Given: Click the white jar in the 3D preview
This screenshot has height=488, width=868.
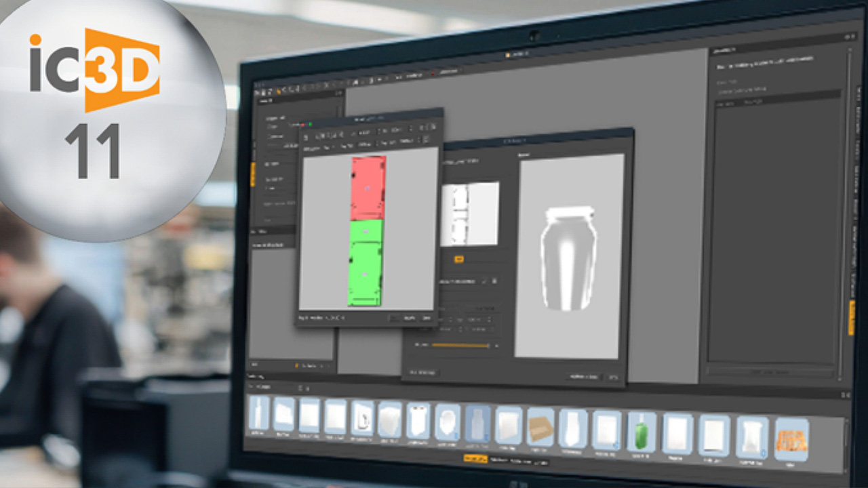Looking at the screenshot, I should (568, 258).
